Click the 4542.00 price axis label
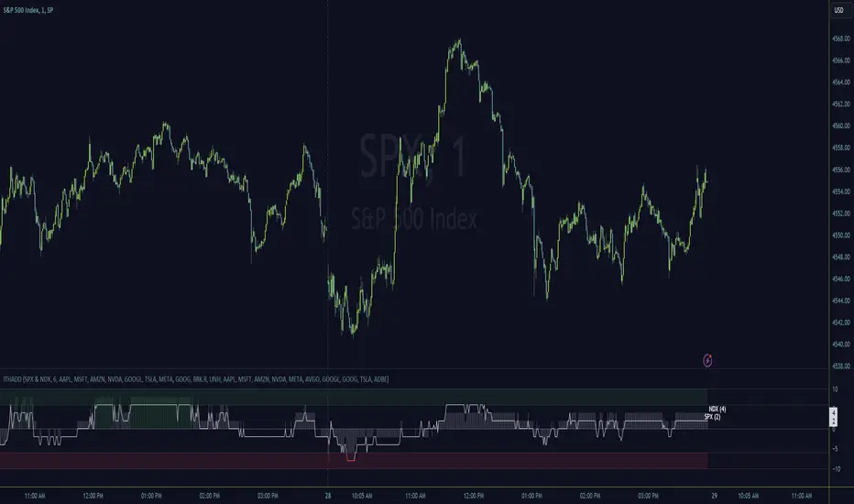This screenshot has height=504, width=854. click(841, 323)
